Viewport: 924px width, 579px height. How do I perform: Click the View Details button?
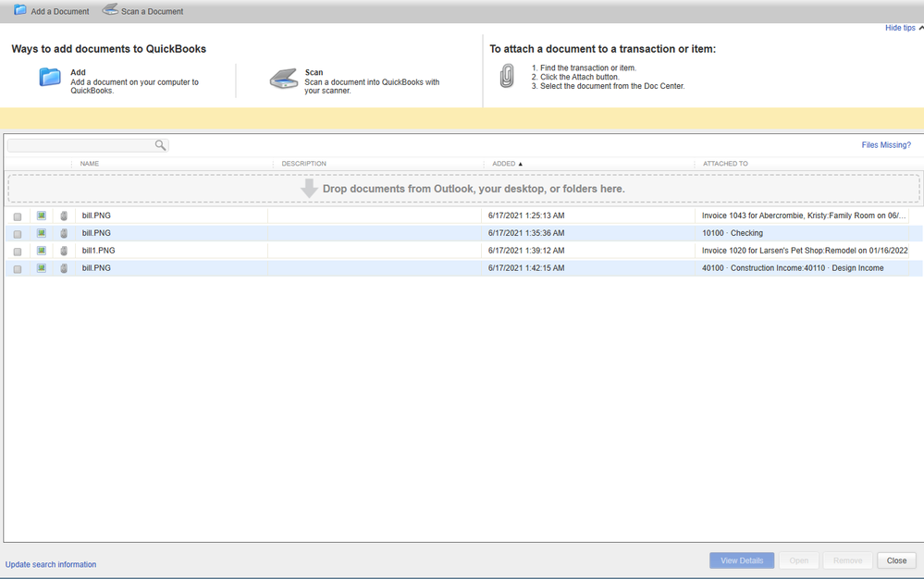(742, 561)
